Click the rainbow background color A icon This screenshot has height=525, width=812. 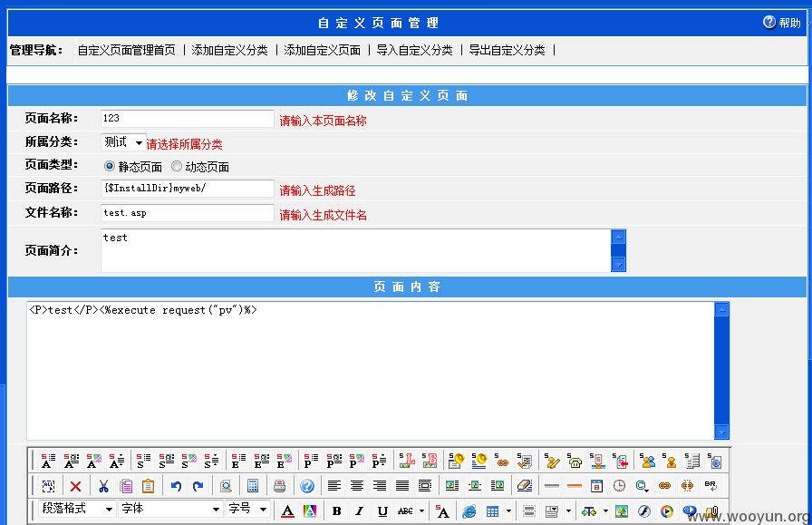point(310,511)
